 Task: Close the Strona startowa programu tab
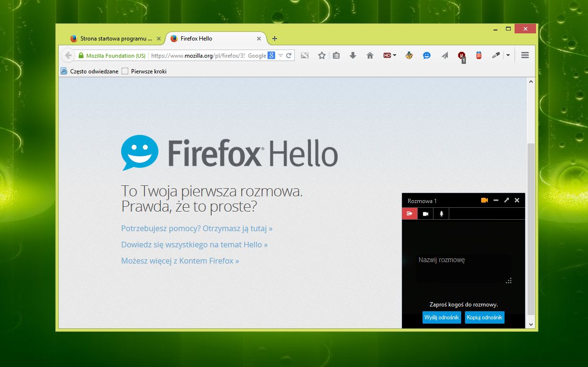[159, 39]
